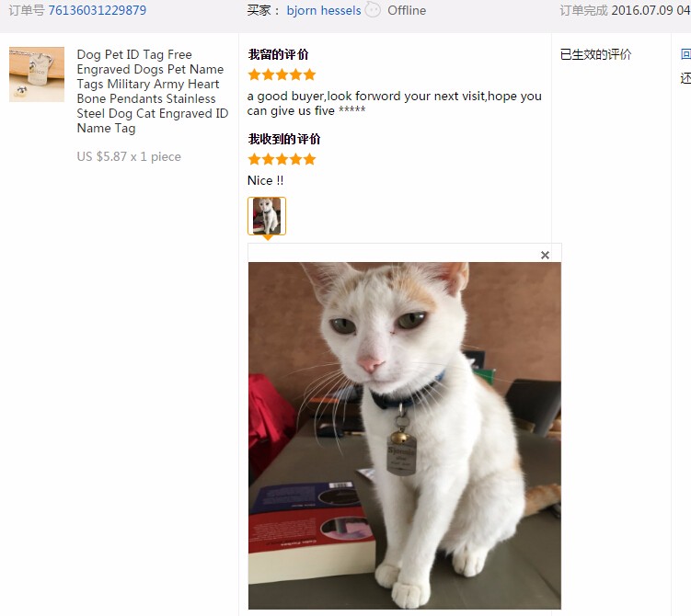Click the blue link at far right edge
Viewport: 691px width, 616px height.
(x=685, y=54)
